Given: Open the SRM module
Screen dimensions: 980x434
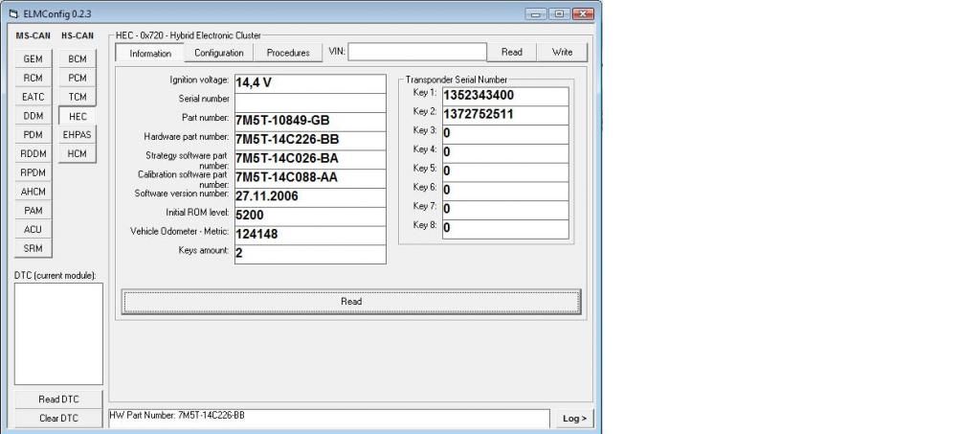Looking at the screenshot, I should click(x=32, y=248).
